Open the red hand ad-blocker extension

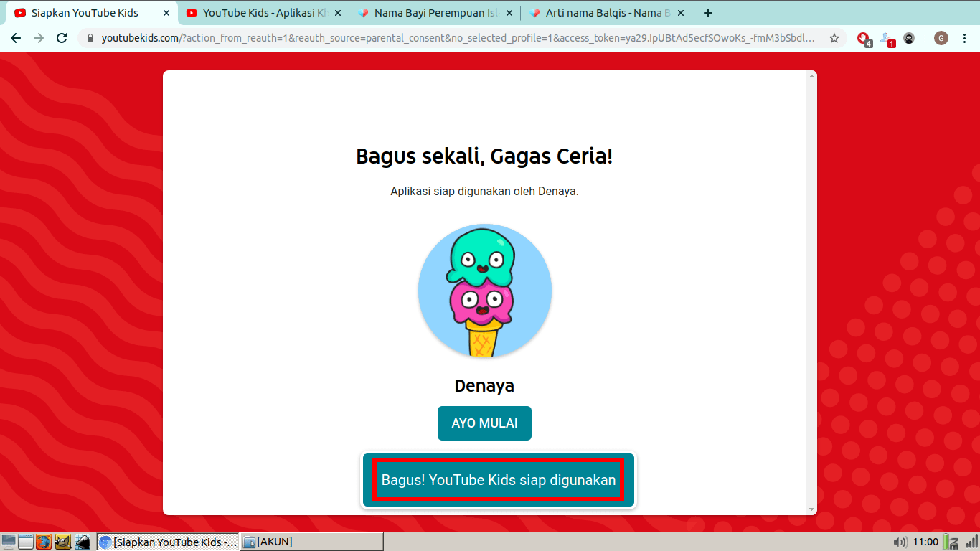coord(864,39)
